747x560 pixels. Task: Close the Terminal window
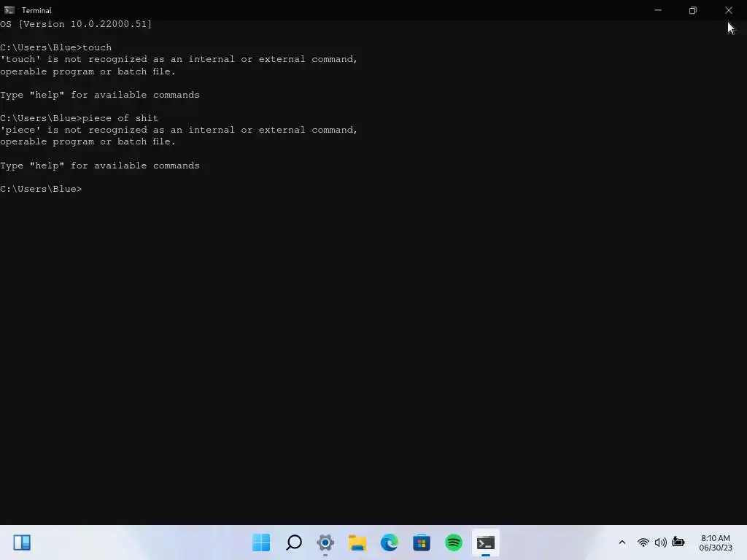[x=729, y=10]
